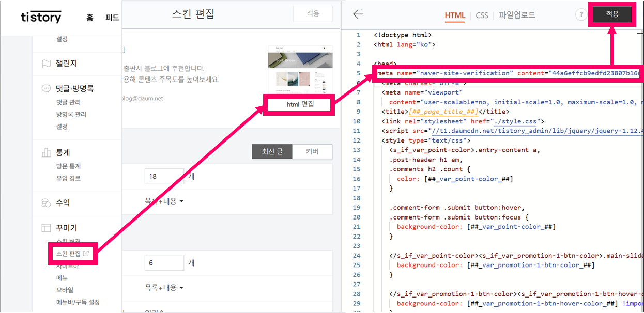The width and height of the screenshot is (644, 313).
Task: Click the 출판사 블로그에 추천합니다 description text
Action: (165, 68)
